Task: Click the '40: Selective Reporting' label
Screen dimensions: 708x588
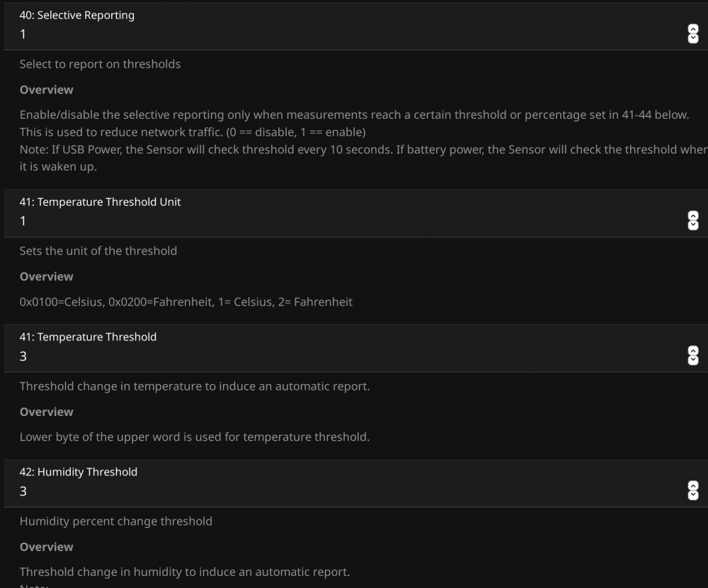Action: 76,15
